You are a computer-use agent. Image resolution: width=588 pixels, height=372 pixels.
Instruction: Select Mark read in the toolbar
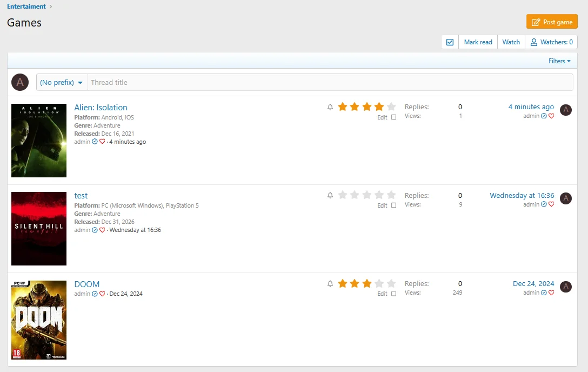(x=478, y=42)
